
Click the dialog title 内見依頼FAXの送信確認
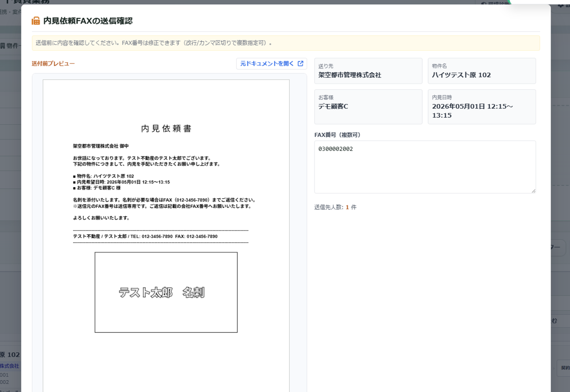pos(88,21)
